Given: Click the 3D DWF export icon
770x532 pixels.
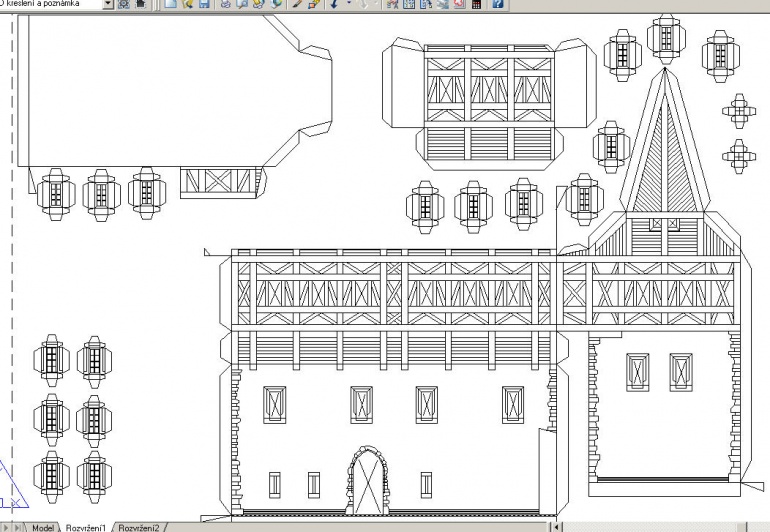Looking at the screenshot, I should (276, 4).
